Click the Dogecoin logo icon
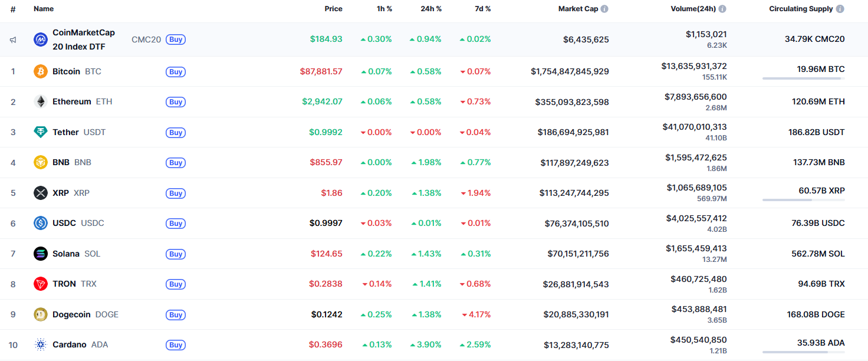Image resolution: width=868 pixels, height=361 pixels. point(41,314)
